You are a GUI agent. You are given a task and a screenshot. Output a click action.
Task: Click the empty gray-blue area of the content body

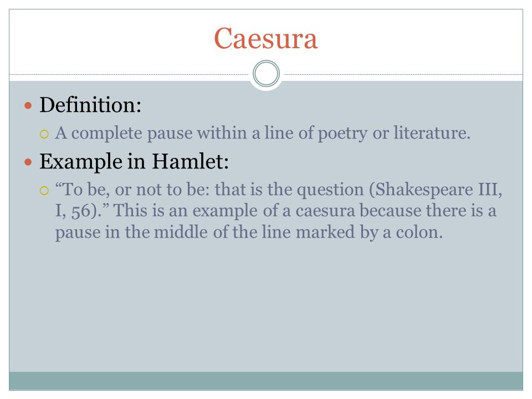(x=266, y=305)
